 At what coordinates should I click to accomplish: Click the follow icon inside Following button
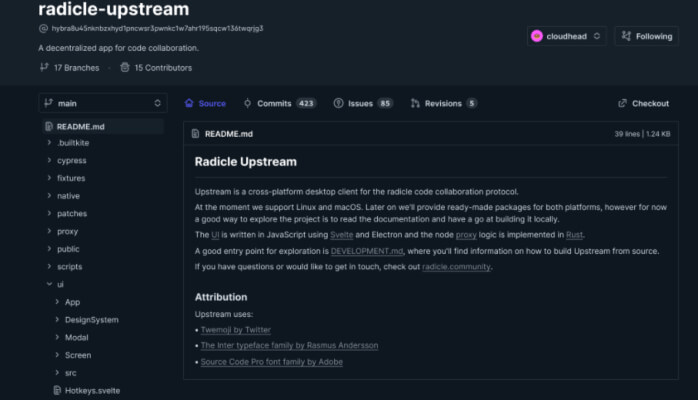626,36
